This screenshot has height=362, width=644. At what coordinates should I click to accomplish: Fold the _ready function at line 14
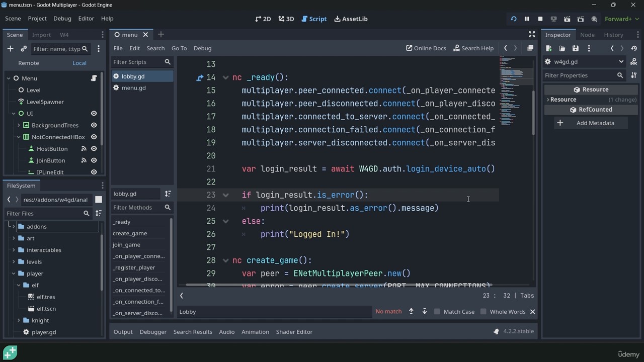click(225, 77)
